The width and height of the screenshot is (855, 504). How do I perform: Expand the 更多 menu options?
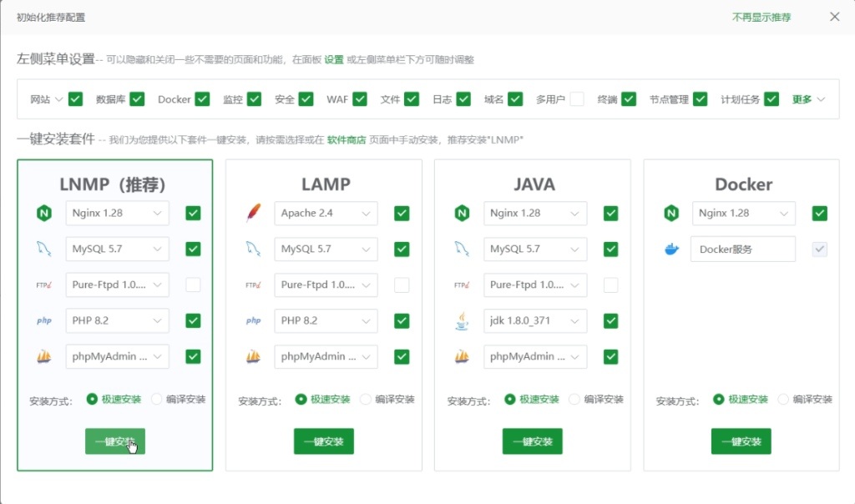click(808, 99)
